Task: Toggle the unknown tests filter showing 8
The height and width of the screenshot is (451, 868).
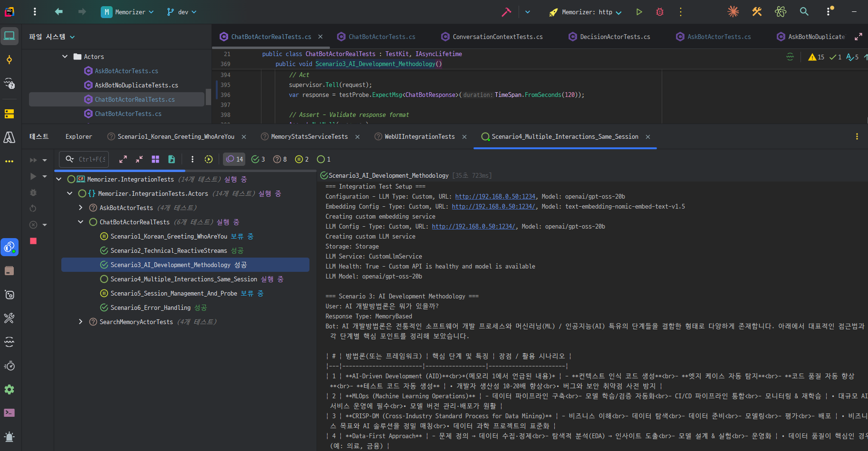Action: tap(280, 159)
